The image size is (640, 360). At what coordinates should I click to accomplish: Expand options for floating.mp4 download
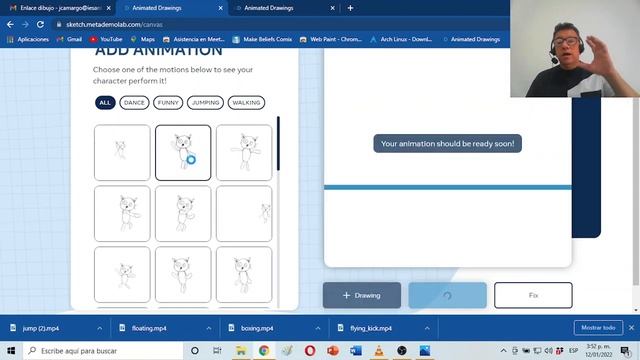[x=209, y=328]
